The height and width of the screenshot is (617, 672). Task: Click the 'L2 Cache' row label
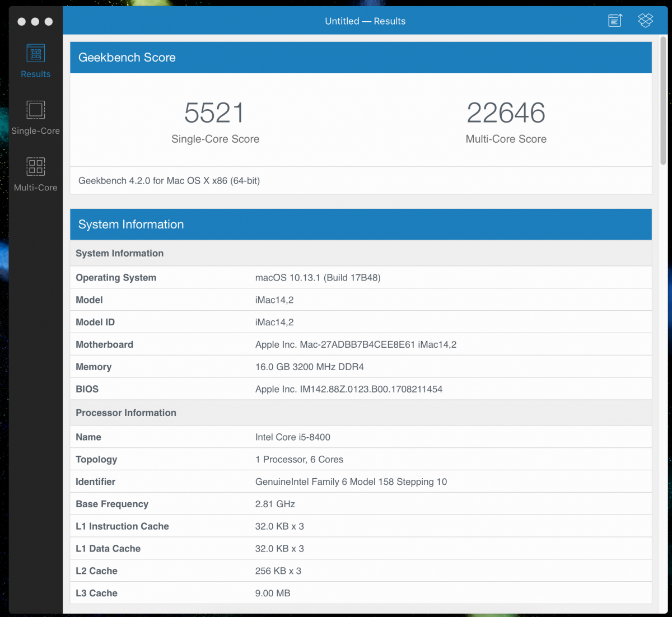[x=96, y=571]
